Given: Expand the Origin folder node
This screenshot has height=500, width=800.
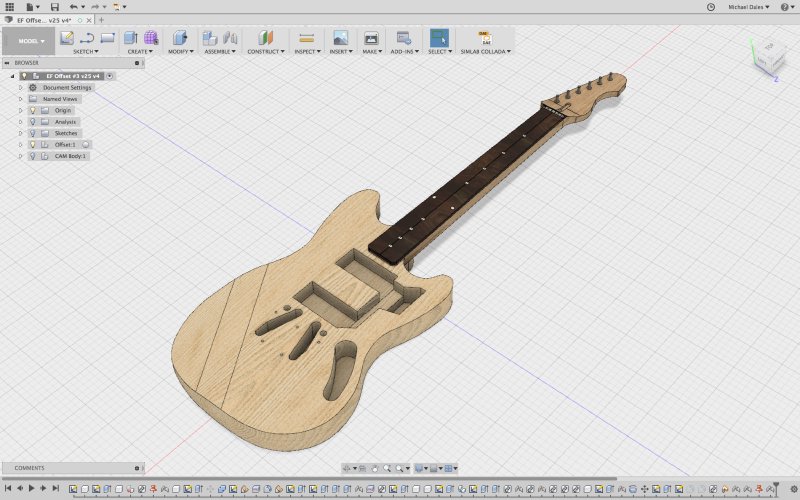Looking at the screenshot, I should (20, 110).
